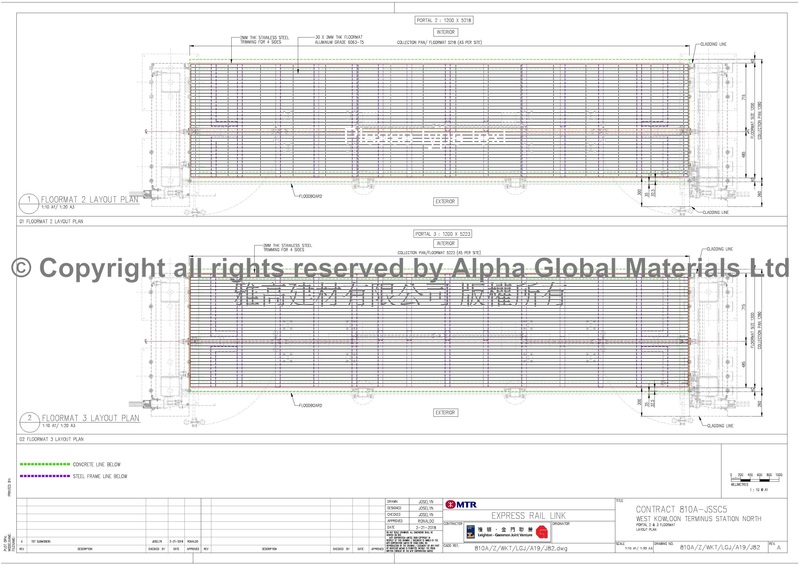Click the EXTERIOR label in Floormat 2 plan
800x565 pixels.
click(x=444, y=201)
